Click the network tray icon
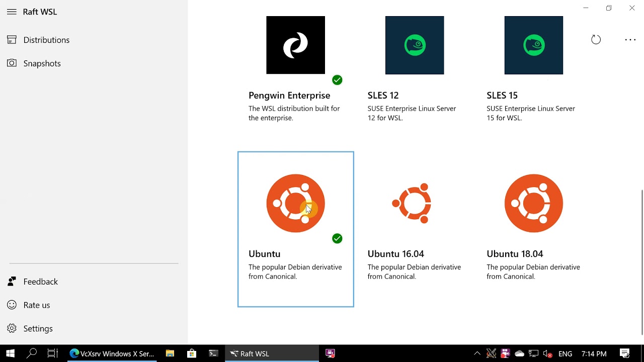 point(534,354)
